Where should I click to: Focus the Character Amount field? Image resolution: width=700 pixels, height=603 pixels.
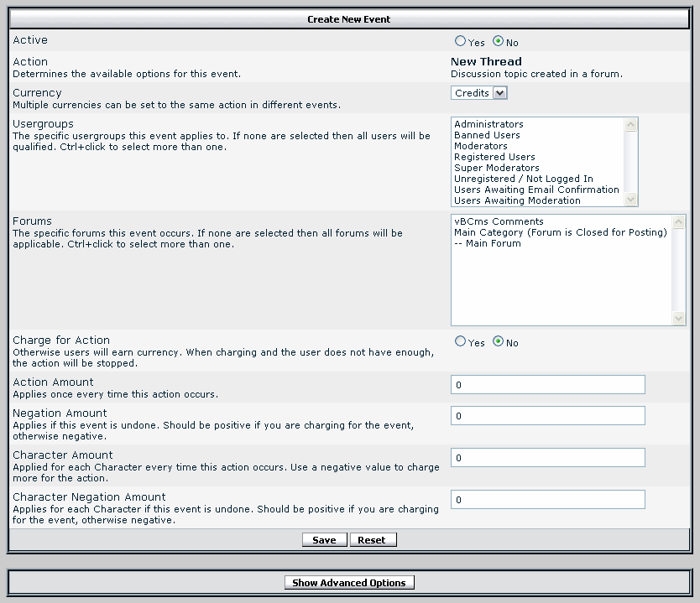(548, 458)
